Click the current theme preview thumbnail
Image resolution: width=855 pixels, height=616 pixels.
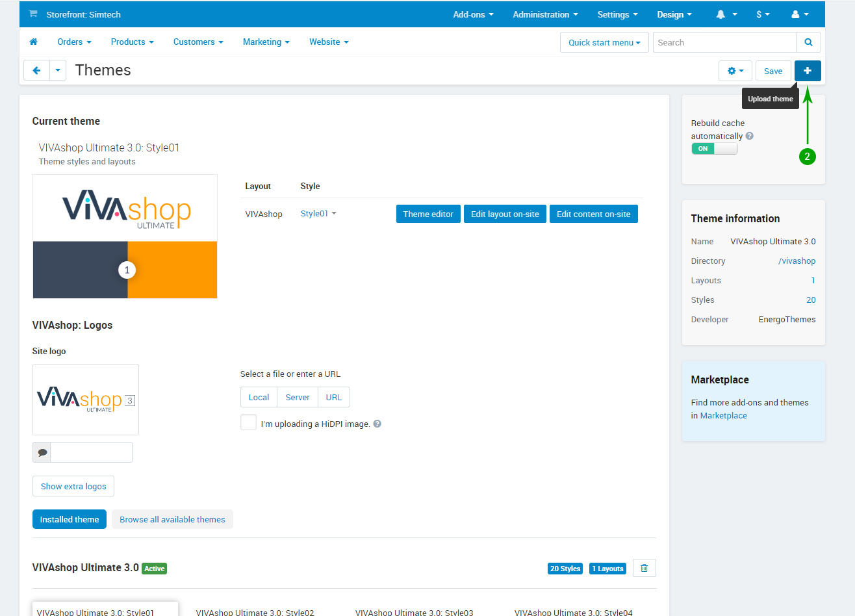pos(125,237)
